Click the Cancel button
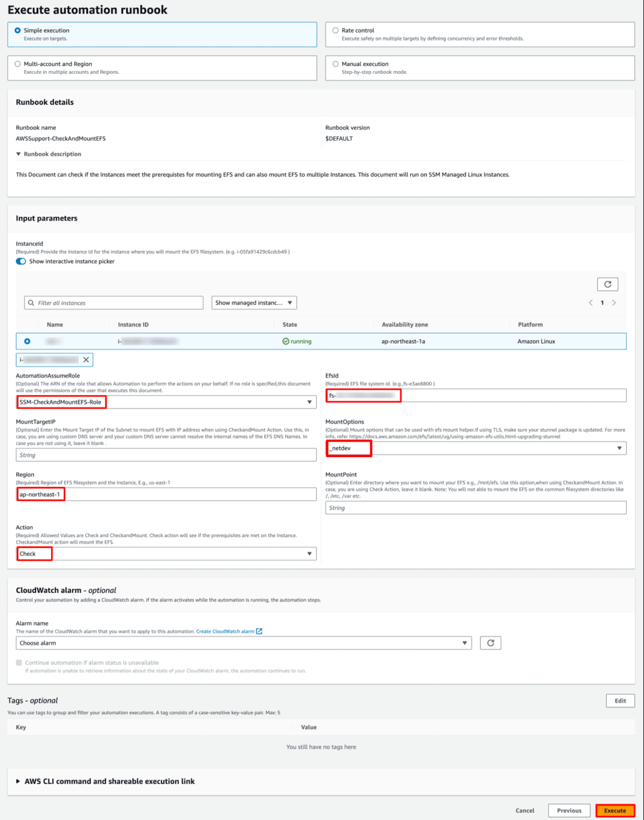The height and width of the screenshot is (820, 644). [x=525, y=811]
